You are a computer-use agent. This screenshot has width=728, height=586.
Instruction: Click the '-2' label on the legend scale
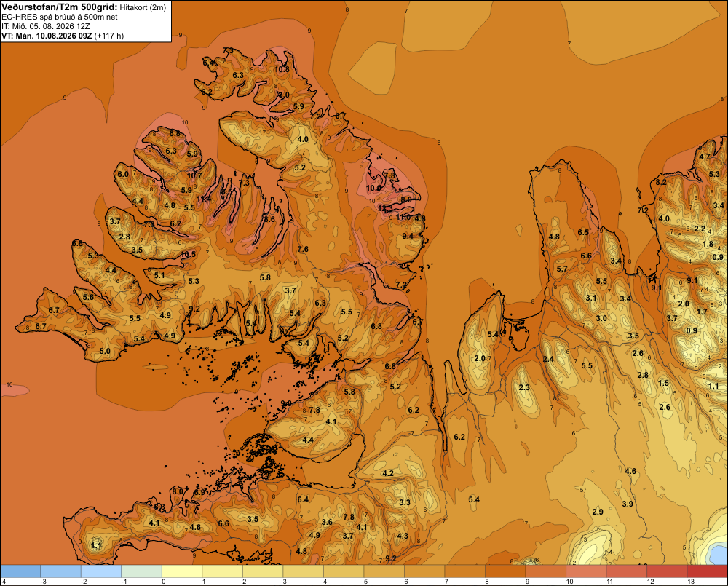tap(84, 582)
